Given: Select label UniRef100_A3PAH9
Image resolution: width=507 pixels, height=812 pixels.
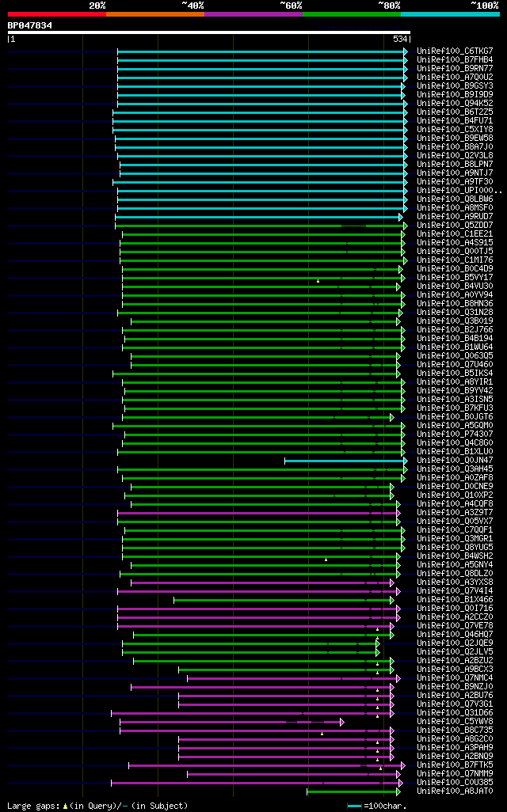Looking at the screenshot, I should point(455,748).
